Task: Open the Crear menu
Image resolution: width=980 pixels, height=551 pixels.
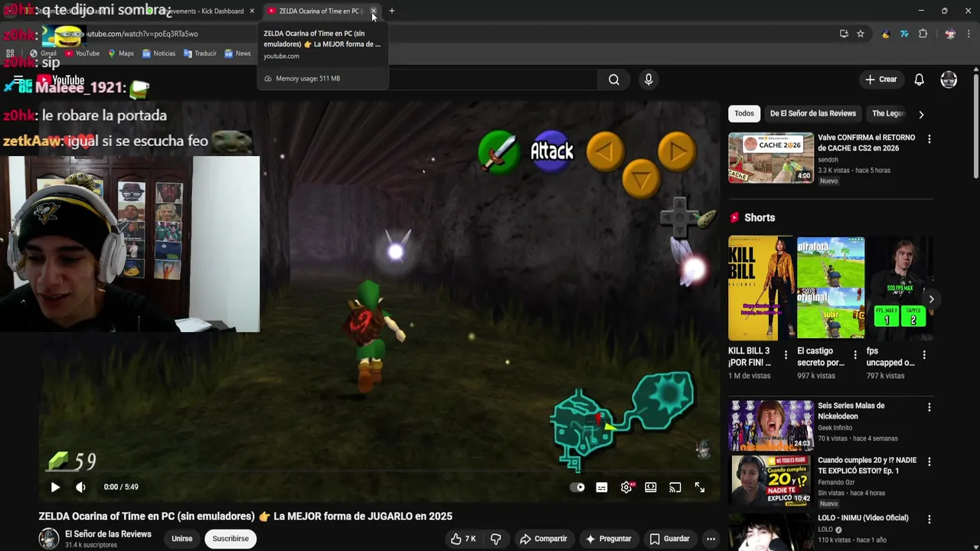Action: [x=880, y=79]
